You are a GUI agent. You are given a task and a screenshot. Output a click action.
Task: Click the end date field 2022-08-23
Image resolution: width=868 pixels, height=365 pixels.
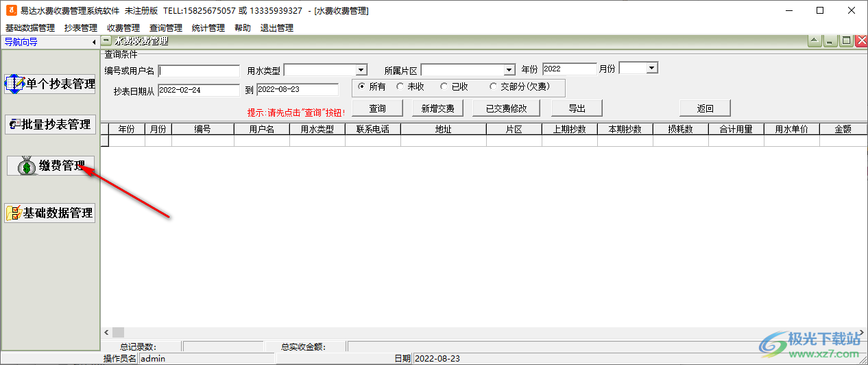pyautogui.click(x=298, y=90)
